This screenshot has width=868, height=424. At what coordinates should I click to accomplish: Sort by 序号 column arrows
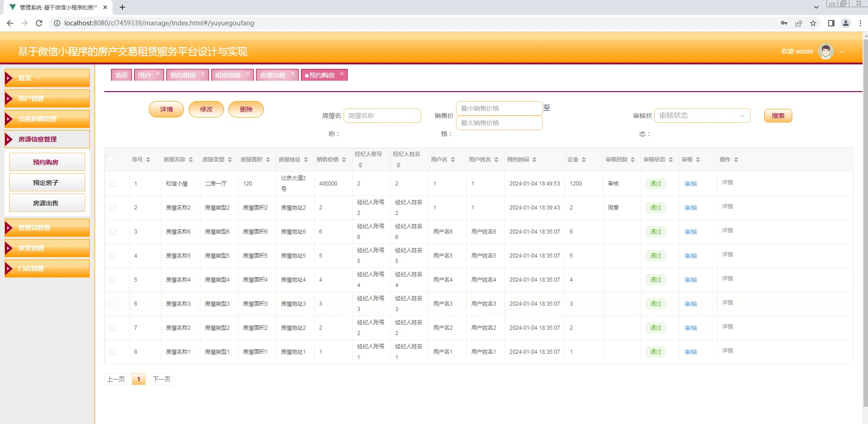(148, 160)
